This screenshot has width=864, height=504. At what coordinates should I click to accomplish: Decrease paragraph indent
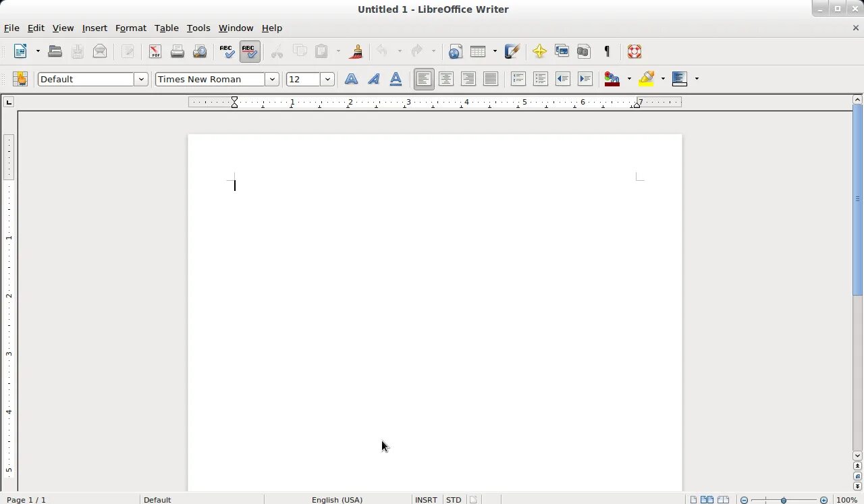tap(563, 79)
